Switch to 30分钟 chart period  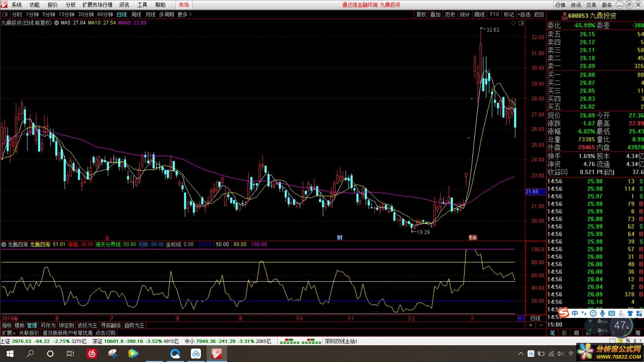click(x=86, y=14)
